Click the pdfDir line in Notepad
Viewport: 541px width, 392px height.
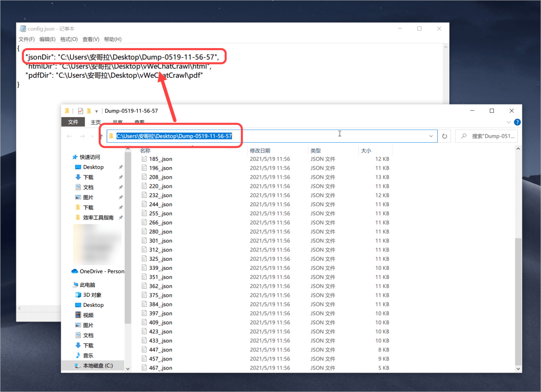click(x=114, y=75)
